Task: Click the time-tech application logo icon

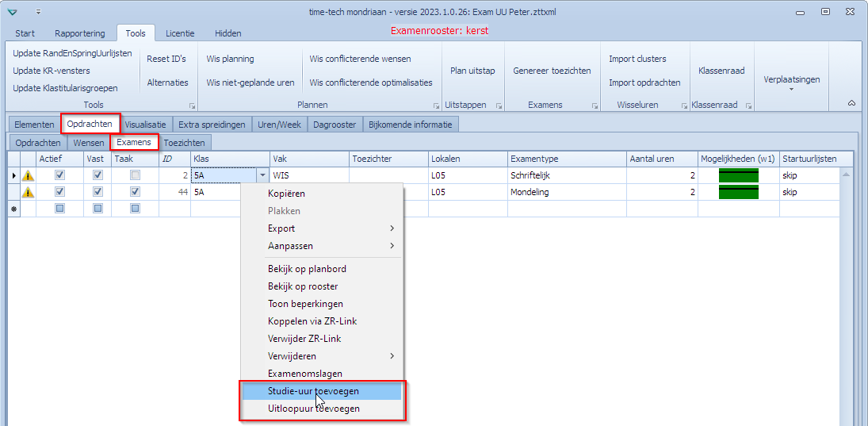Action: [x=13, y=12]
